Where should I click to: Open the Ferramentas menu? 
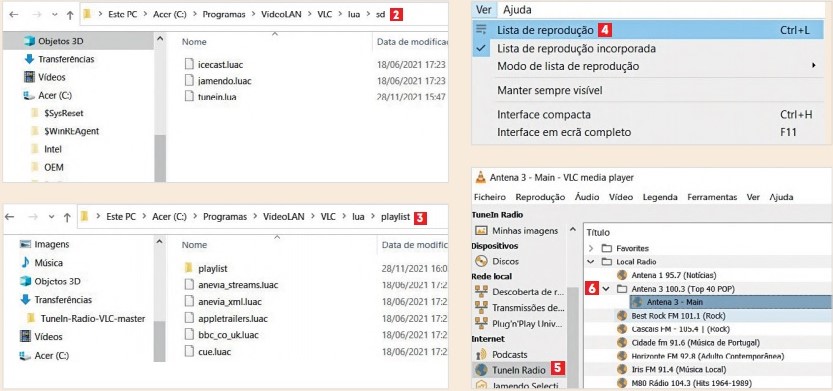point(712,197)
